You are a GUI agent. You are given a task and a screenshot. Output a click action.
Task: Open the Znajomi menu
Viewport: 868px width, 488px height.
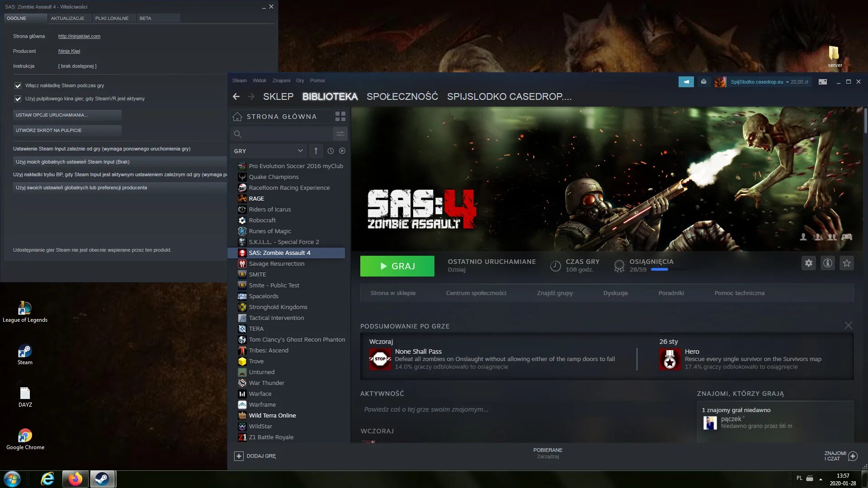tap(281, 80)
